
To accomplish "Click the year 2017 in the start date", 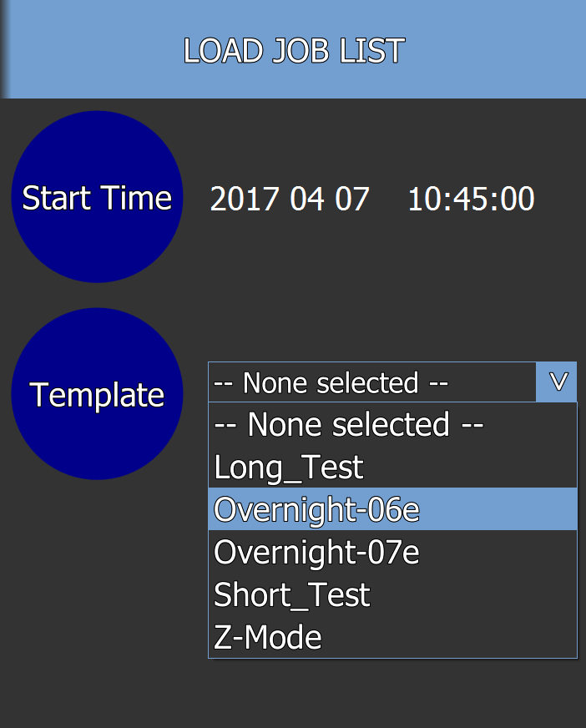I will click(x=245, y=199).
